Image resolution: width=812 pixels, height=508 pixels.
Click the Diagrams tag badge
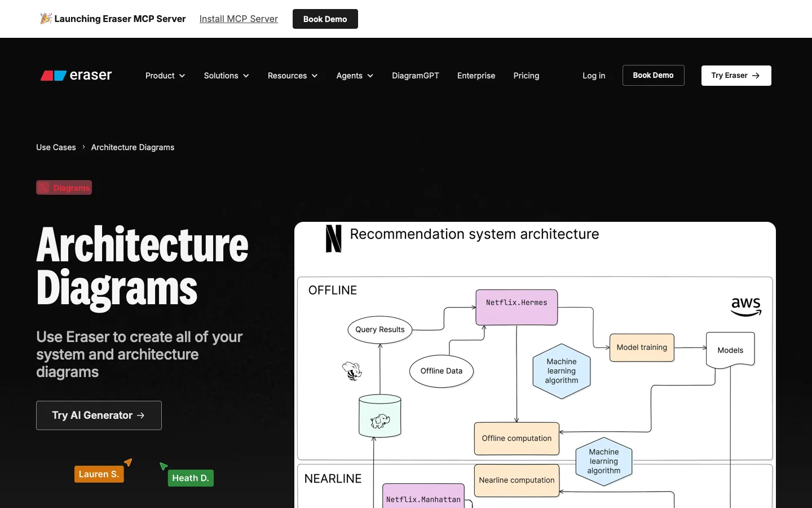pos(64,187)
